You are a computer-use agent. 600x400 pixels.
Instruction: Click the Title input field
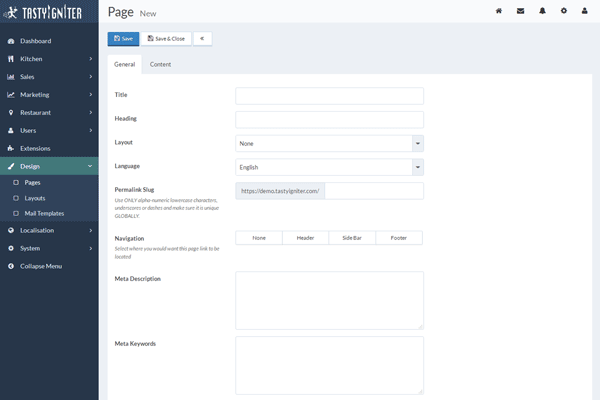tap(329, 96)
